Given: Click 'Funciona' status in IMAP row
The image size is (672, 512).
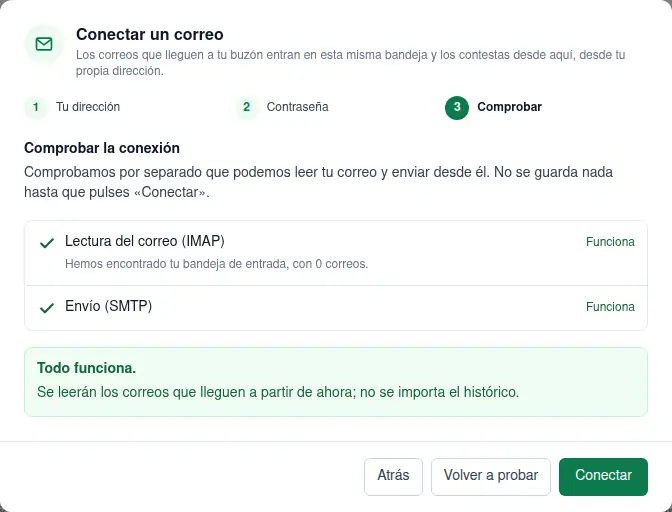Looking at the screenshot, I should pyautogui.click(x=610, y=242).
